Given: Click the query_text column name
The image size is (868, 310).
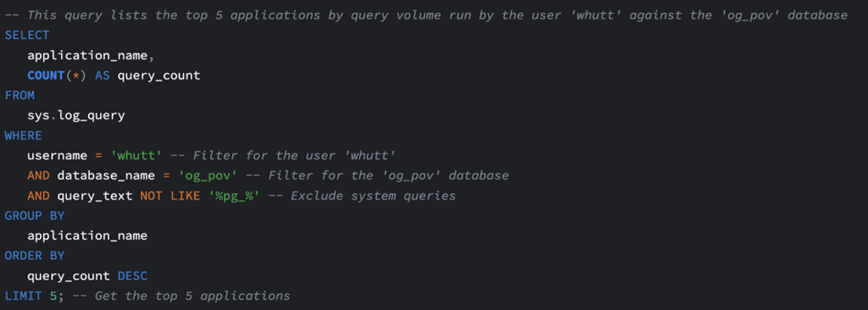Looking at the screenshot, I should pyautogui.click(x=95, y=196).
